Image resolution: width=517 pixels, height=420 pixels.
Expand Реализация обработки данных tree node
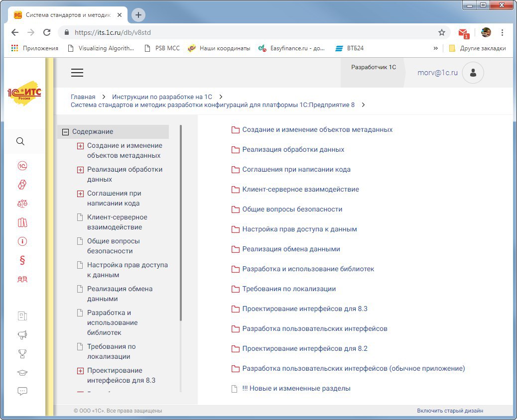[80, 170]
